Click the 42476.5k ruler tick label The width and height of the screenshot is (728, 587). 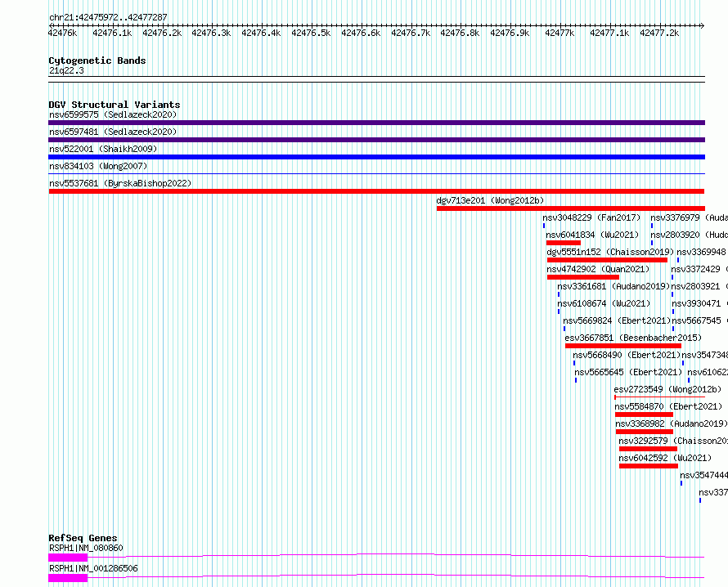[311, 33]
